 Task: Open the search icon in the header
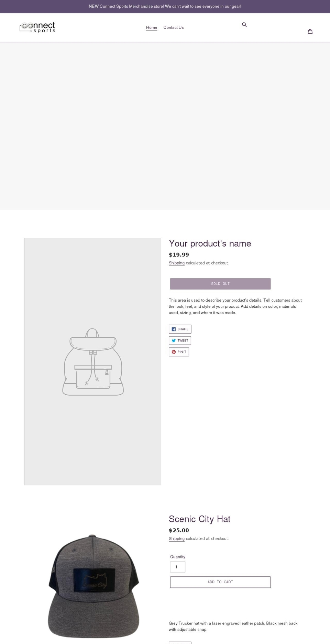coord(244,25)
